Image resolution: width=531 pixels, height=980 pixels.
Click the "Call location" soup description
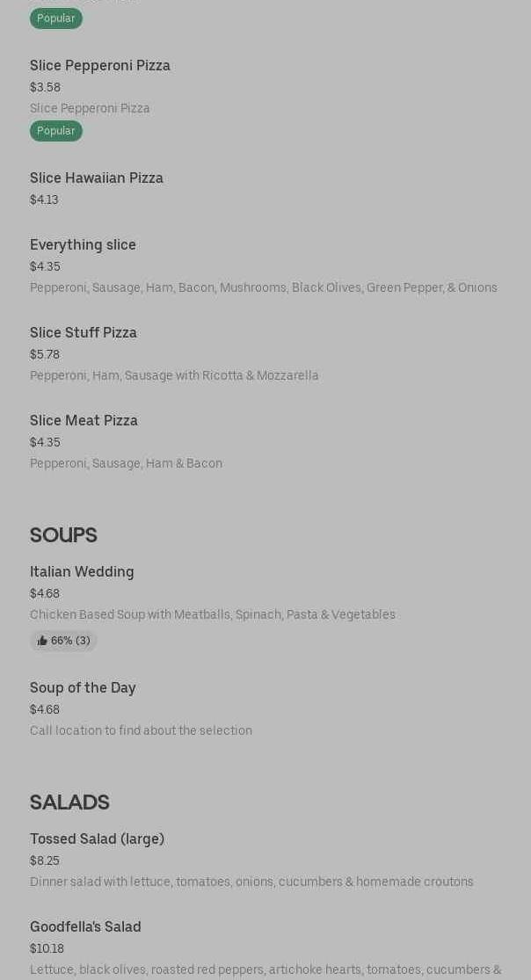coord(141,730)
